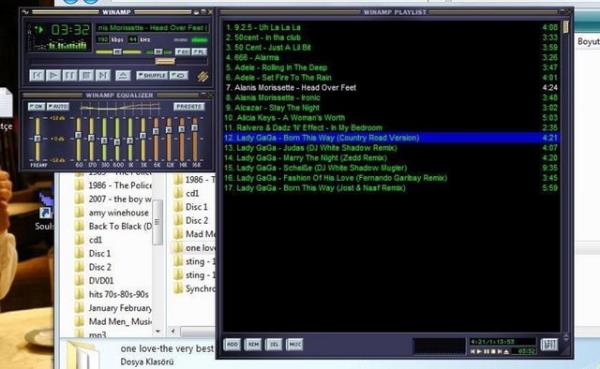The width and height of the screenshot is (600, 369).
Task: Select Adele - Rolling In The Deep
Action: click(x=391, y=68)
